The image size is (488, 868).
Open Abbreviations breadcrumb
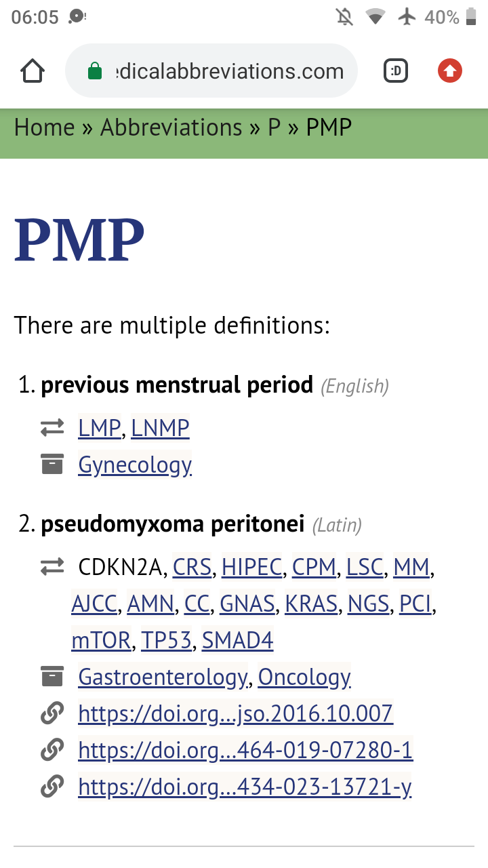tap(171, 127)
